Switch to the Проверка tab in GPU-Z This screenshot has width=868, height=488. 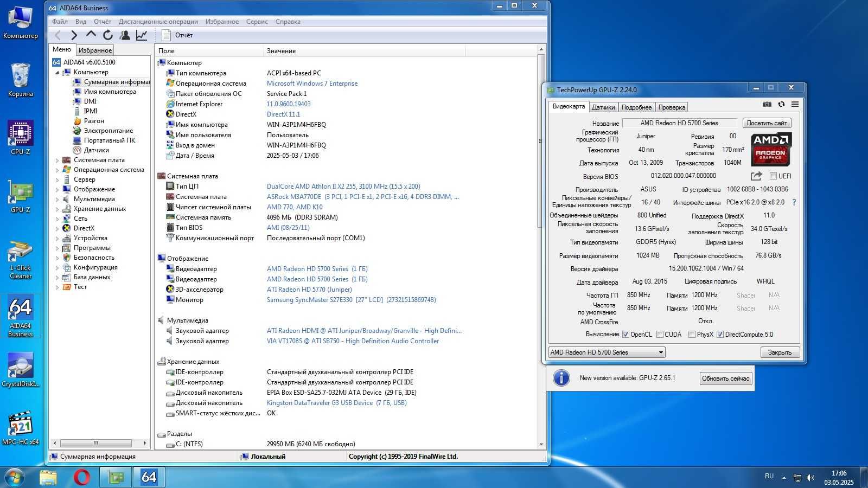pos(672,107)
